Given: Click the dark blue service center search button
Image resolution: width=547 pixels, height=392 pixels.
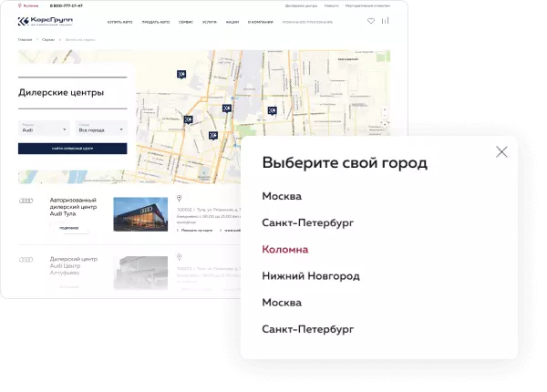Looking at the screenshot, I should [x=72, y=148].
